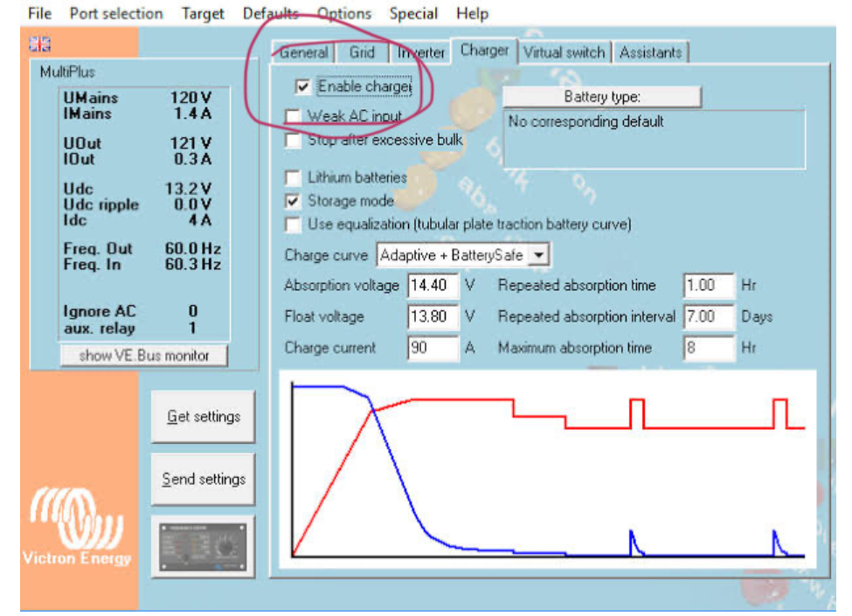
Task: Select the Charger tab
Action: click(484, 51)
